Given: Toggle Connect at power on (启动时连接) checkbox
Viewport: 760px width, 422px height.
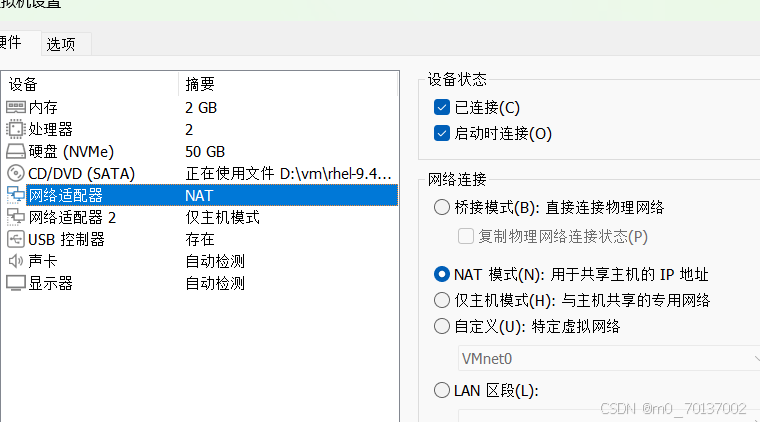Looking at the screenshot, I should (x=442, y=133).
